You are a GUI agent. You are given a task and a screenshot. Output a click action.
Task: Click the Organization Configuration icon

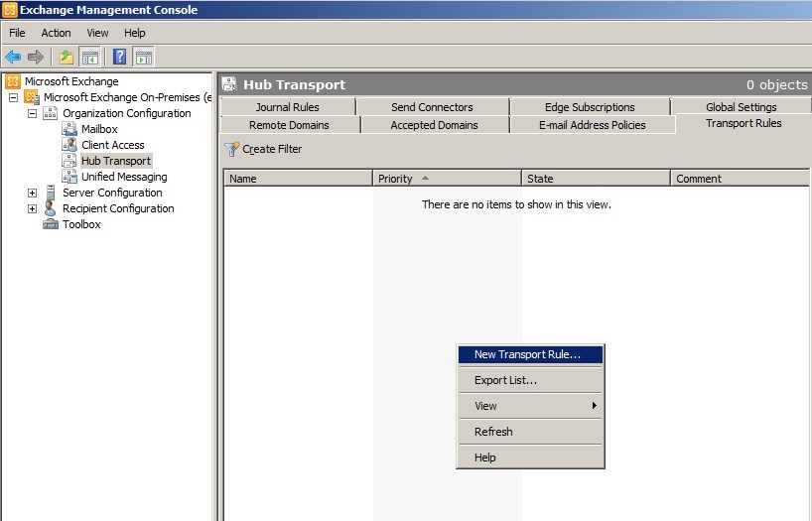click(x=51, y=113)
